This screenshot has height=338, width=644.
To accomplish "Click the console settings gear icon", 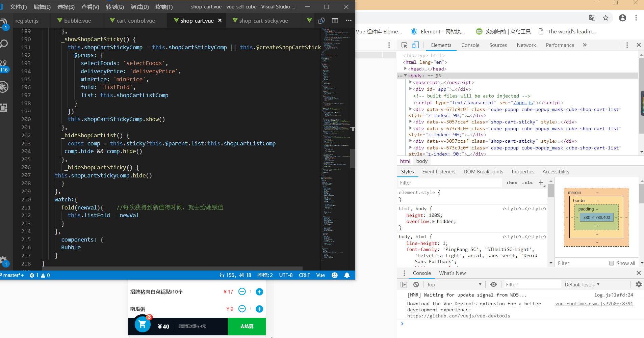I will [638, 284].
